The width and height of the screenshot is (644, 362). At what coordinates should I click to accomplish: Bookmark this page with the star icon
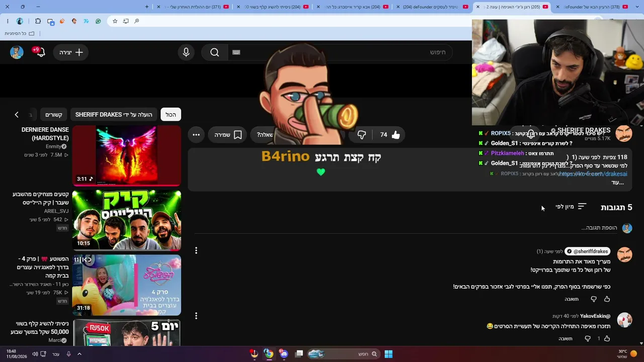click(115, 21)
